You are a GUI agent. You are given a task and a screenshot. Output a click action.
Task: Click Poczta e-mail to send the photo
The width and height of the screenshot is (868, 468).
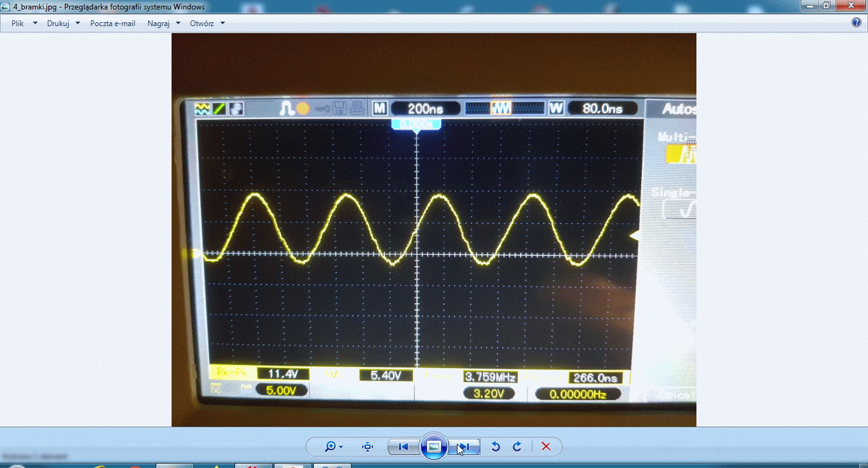[x=112, y=23]
